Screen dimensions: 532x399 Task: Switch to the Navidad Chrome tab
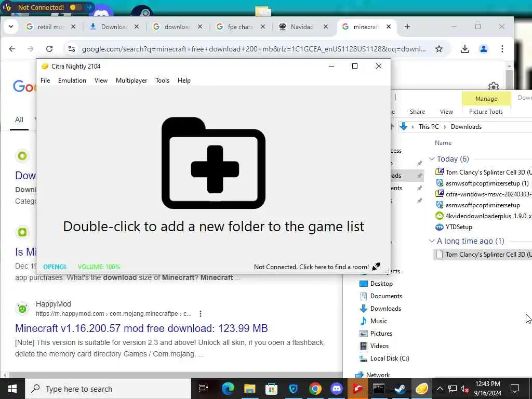click(x=302, y=27)
